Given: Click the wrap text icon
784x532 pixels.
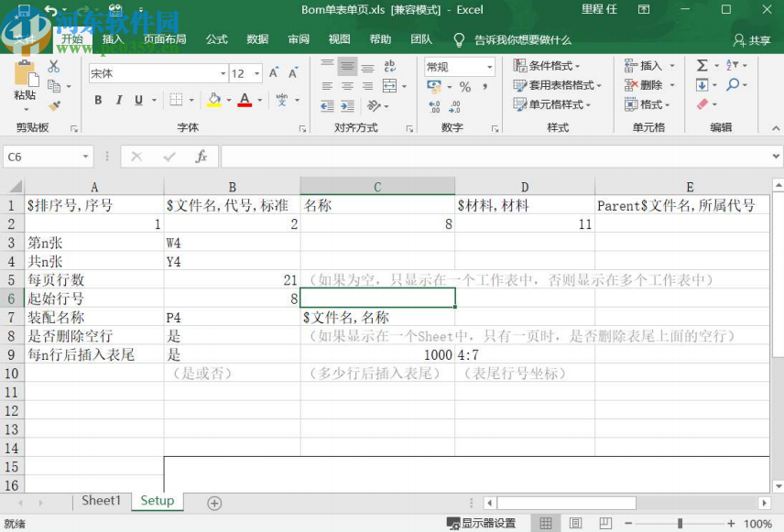Looking at the screenshot, I should coord(389,66).
